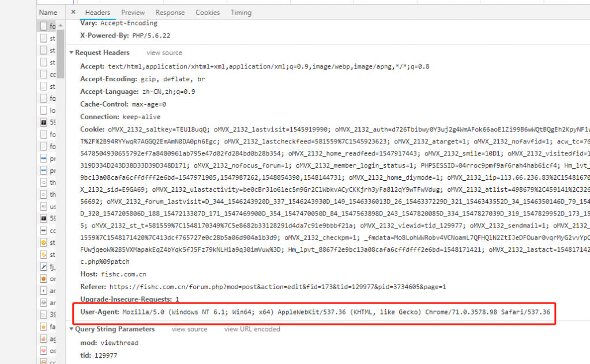Screen dimensions: 590x364
Task: Switch to the Preview tab
Action: click(133, 13)
